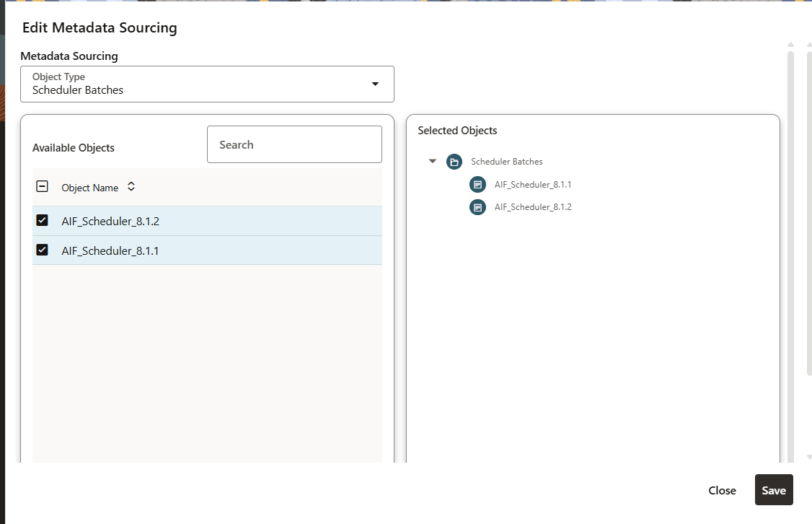Uncheck the AIF_Scheduler_8.1.1 checkbox
812x524 pixels.
point(42,249)
